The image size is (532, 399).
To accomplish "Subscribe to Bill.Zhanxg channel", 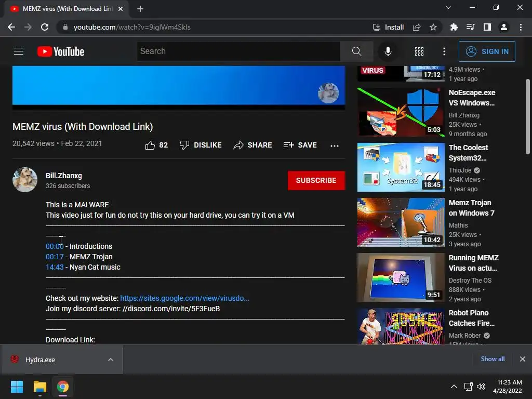I will 316,180.
